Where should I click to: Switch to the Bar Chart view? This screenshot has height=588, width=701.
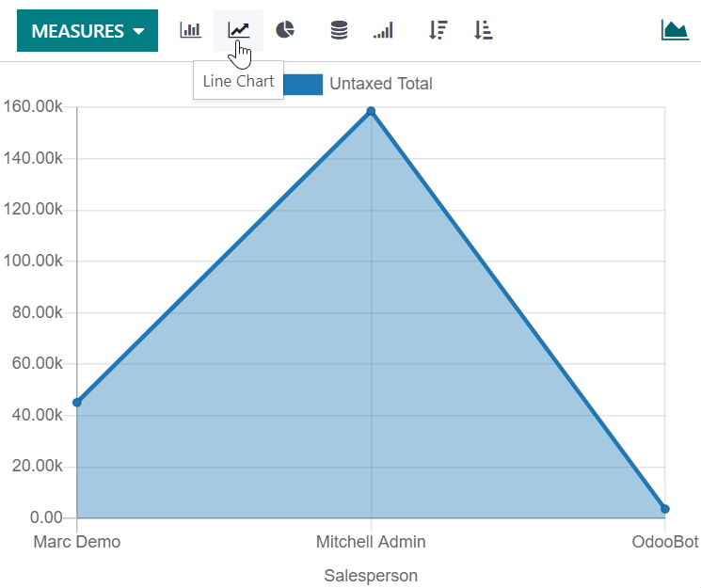(191, 30)
